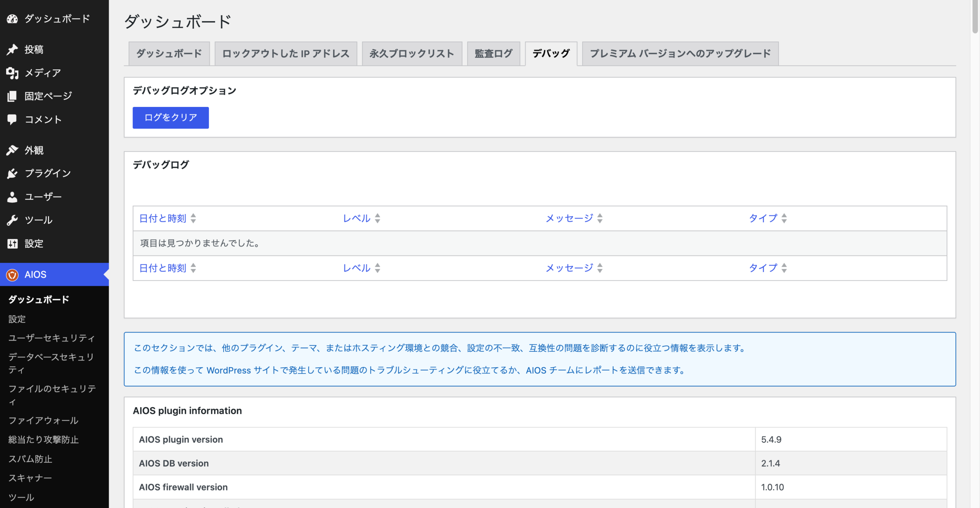Open スパム防止 in AIOS submenu

(30, 459)
